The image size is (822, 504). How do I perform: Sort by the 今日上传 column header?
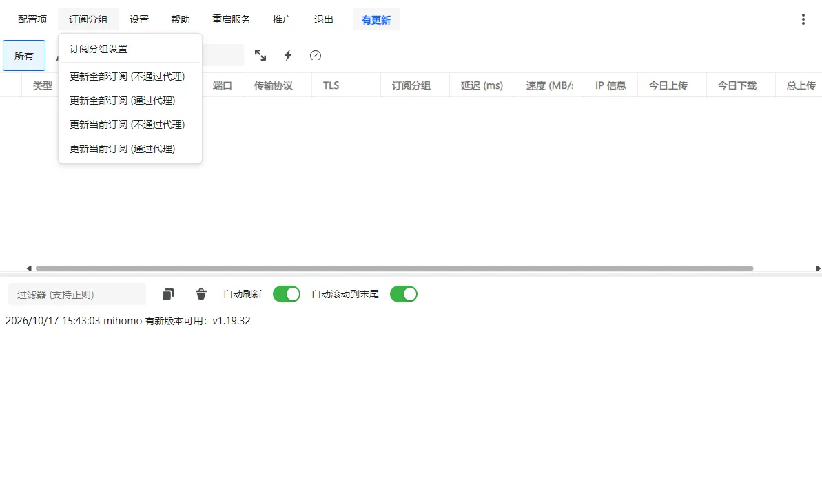click(672, 85)
